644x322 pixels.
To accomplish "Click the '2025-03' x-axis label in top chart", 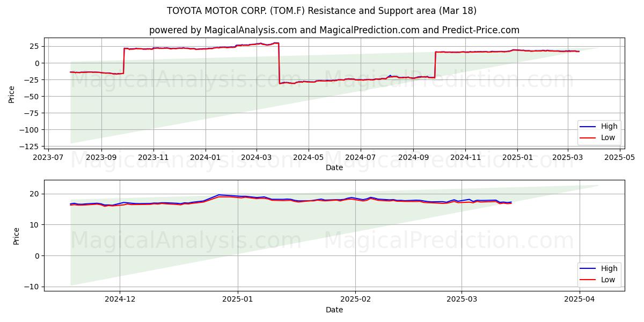I will [568, 158].
